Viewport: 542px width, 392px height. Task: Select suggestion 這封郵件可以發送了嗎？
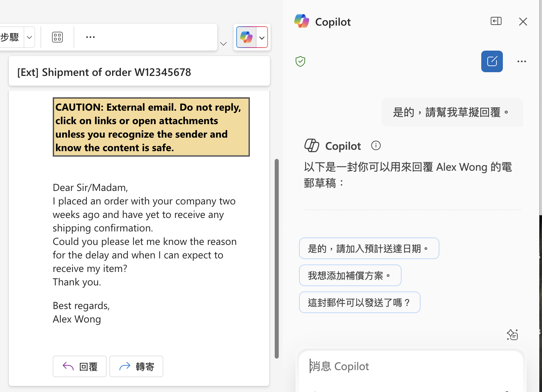click(359, 303)
